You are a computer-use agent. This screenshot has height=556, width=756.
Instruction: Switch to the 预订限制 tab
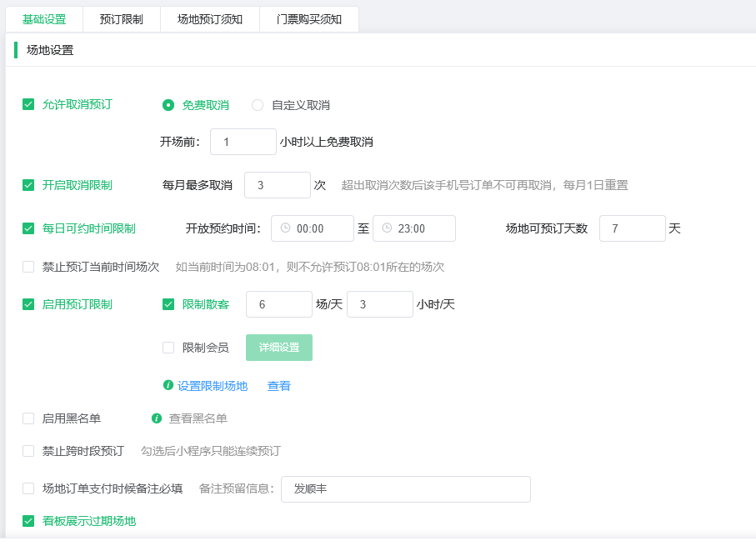pyautogui.click(x=122, y=19)
